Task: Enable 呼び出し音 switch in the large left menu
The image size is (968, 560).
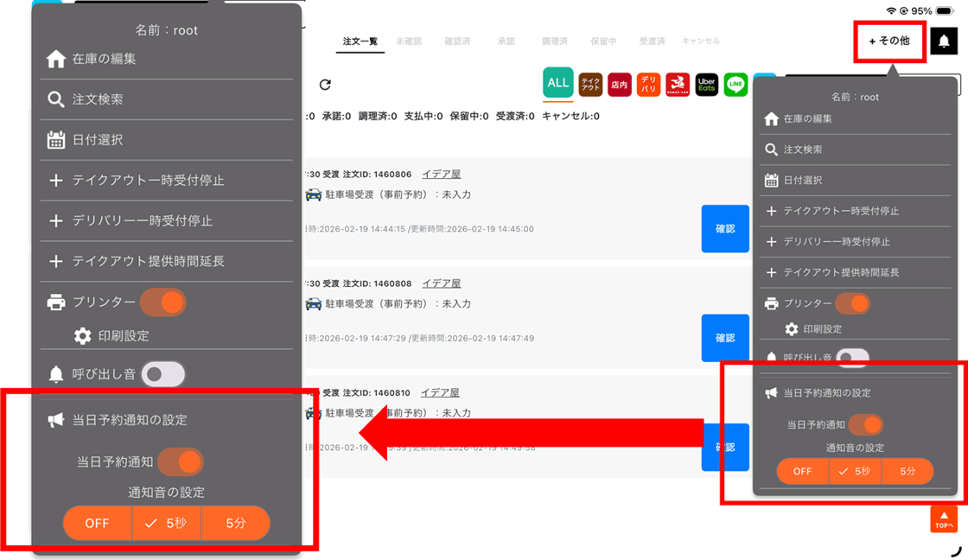Action: [x=162, y=374]
